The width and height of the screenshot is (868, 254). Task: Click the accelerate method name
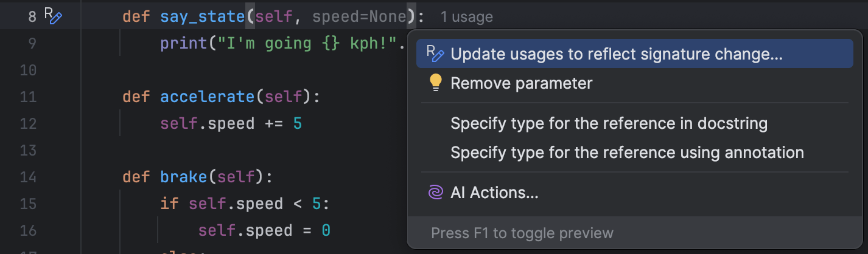click(206, 97)
